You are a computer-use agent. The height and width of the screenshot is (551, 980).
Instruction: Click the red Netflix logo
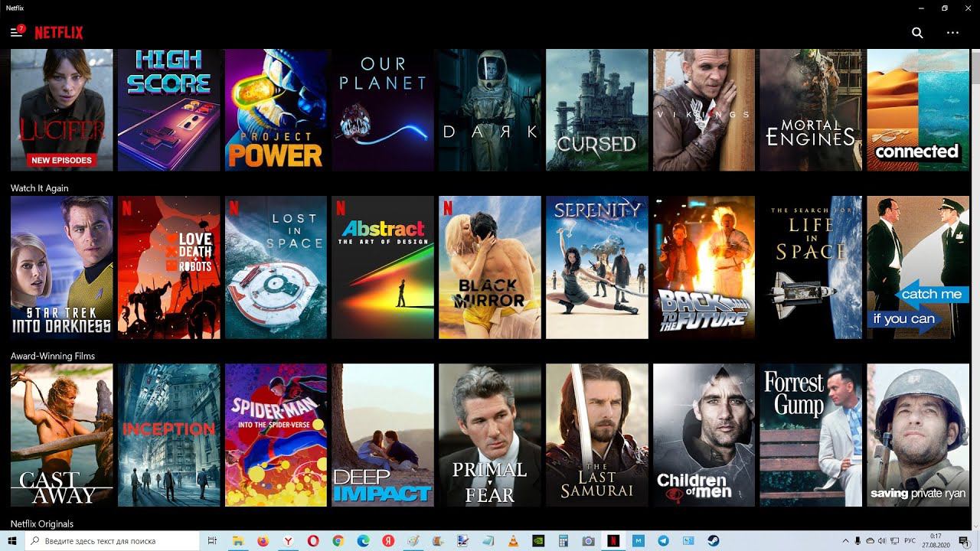[59, 33]
